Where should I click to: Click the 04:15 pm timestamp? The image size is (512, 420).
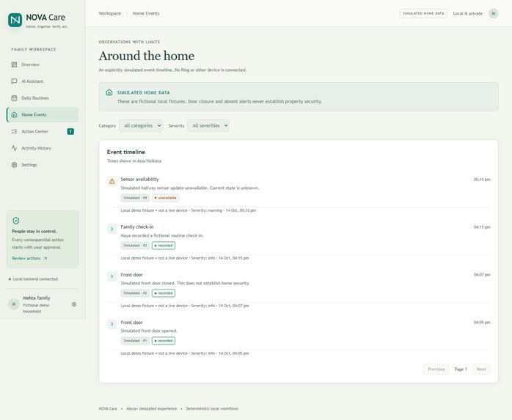pos(482,227)
